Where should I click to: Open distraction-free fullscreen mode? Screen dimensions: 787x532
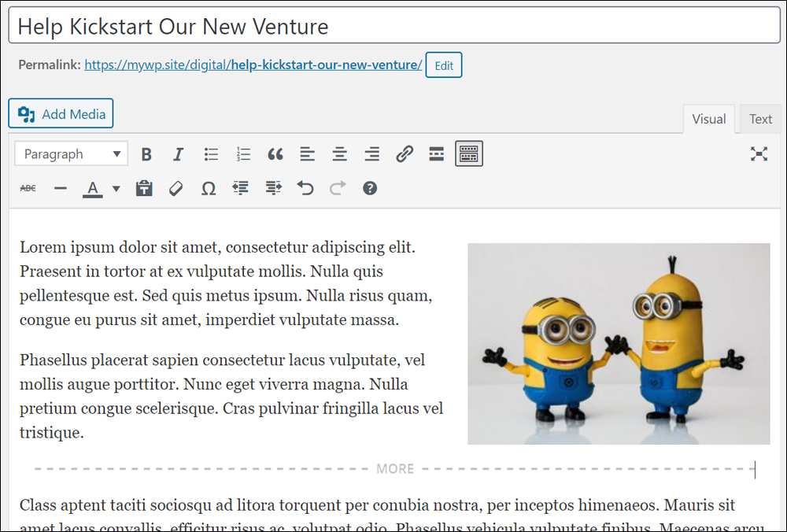point(759,154)
